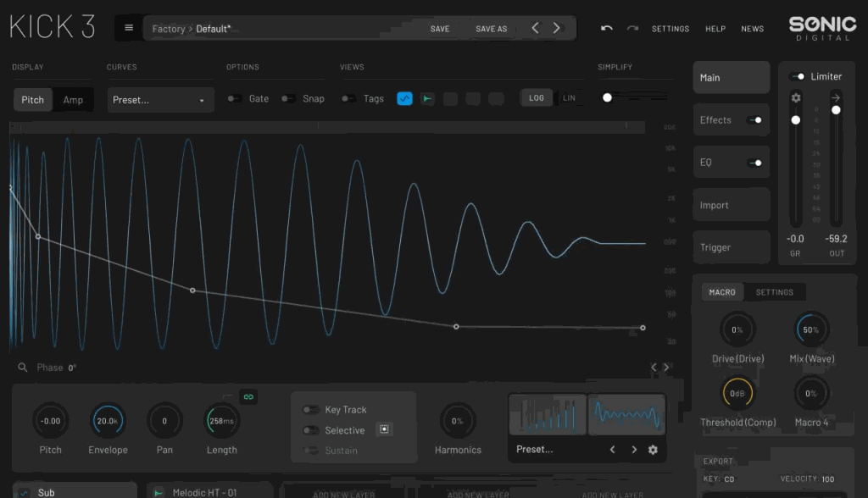Click the green link icon above Length
Image resolution: width=868 pixels, height=498 pixels.
click(x=248, y=396)
